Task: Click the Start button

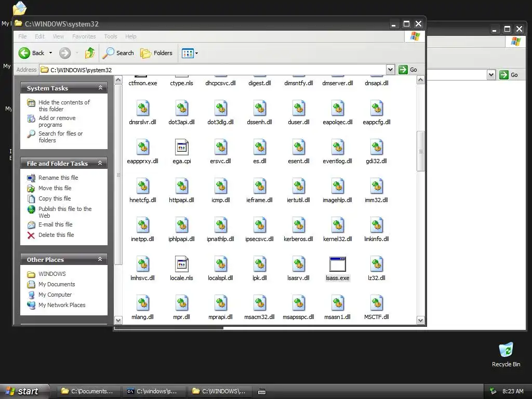Action: click(x=25, y=391)
